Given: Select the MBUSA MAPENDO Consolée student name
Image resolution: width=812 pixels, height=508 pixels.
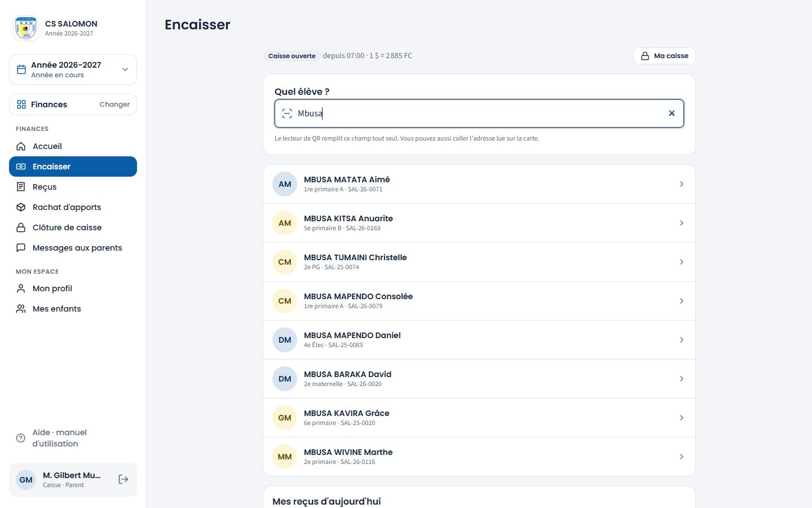Looking at the screenshot, I should [x=358, y=296].
